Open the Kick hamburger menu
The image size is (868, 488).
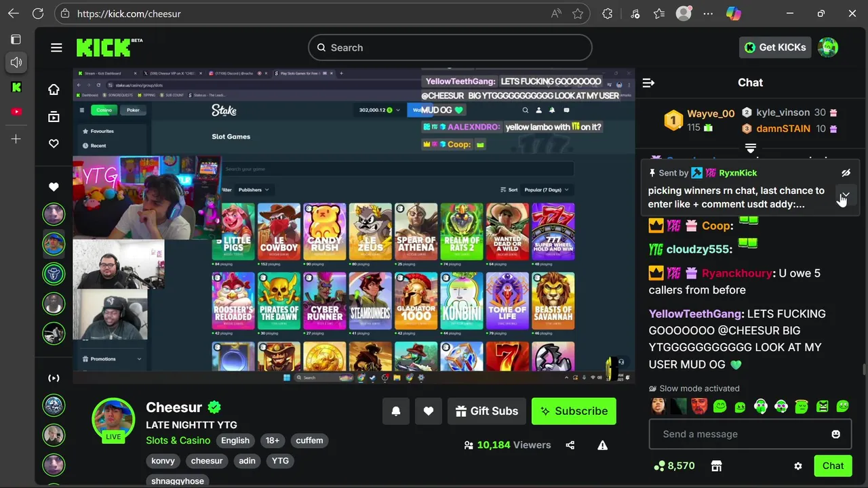56,47
